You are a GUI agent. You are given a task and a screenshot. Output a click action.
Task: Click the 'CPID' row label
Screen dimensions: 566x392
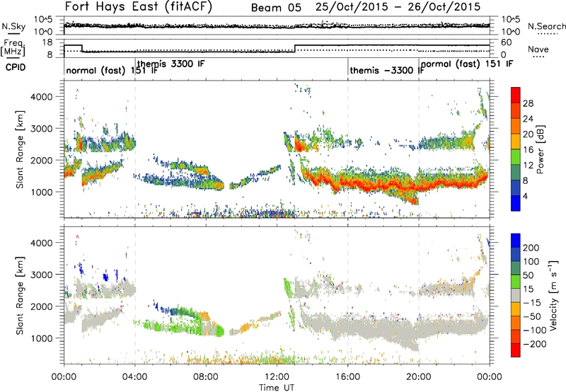tap(16, 67)
